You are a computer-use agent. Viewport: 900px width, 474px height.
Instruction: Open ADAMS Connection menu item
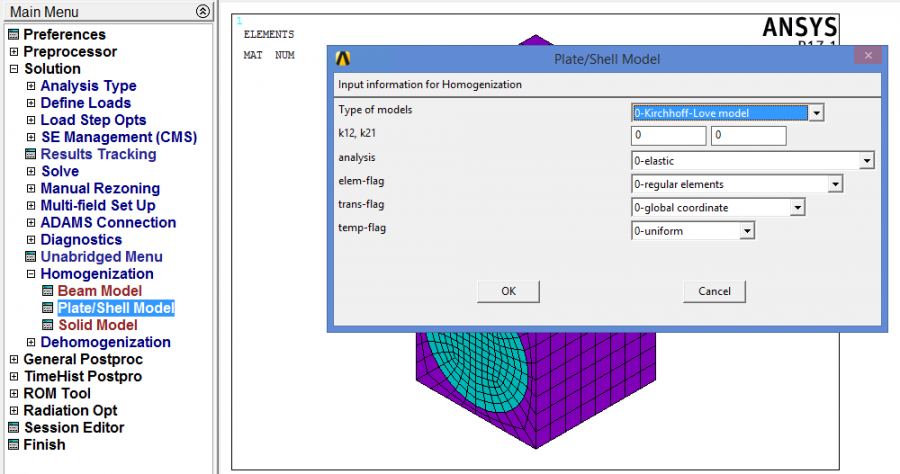coord(108,223)
